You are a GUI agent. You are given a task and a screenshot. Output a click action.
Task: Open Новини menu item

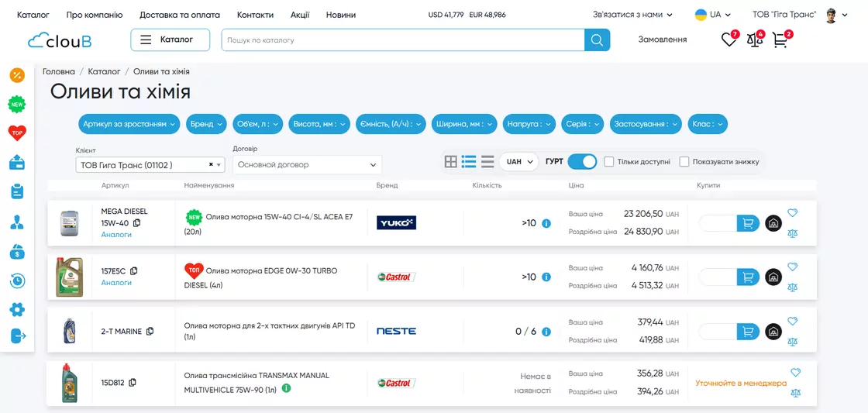[341, 15]
